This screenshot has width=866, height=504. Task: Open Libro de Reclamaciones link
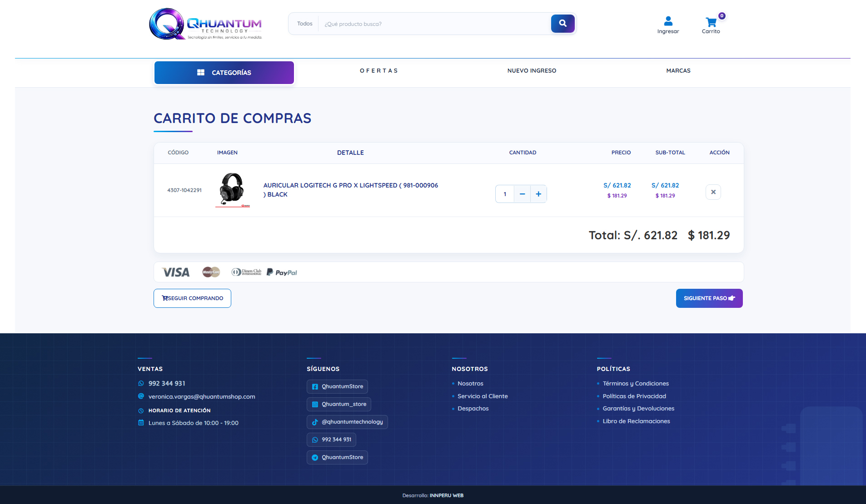(636, 421)
